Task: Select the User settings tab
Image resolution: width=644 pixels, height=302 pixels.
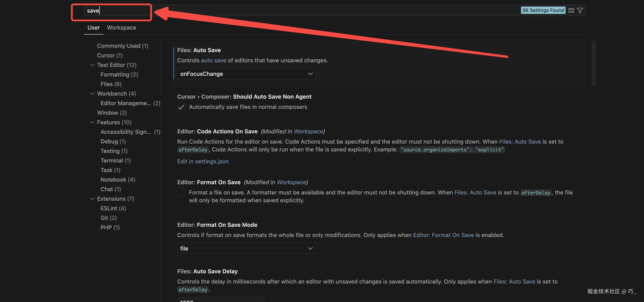Action: coord(93,28)
